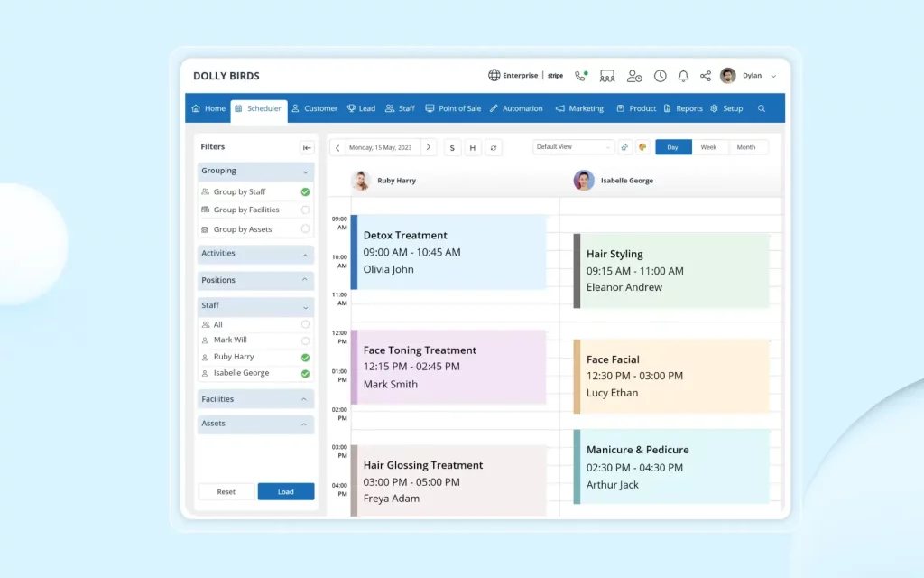Screen dimensions: 924x578
Task: Go to previous day arrow
Action: coord(337,147)
